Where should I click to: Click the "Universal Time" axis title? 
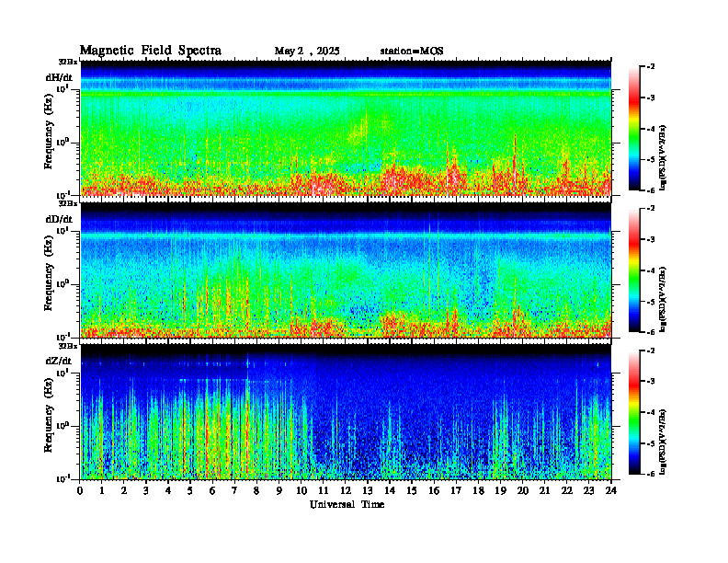tap(347, 504)
